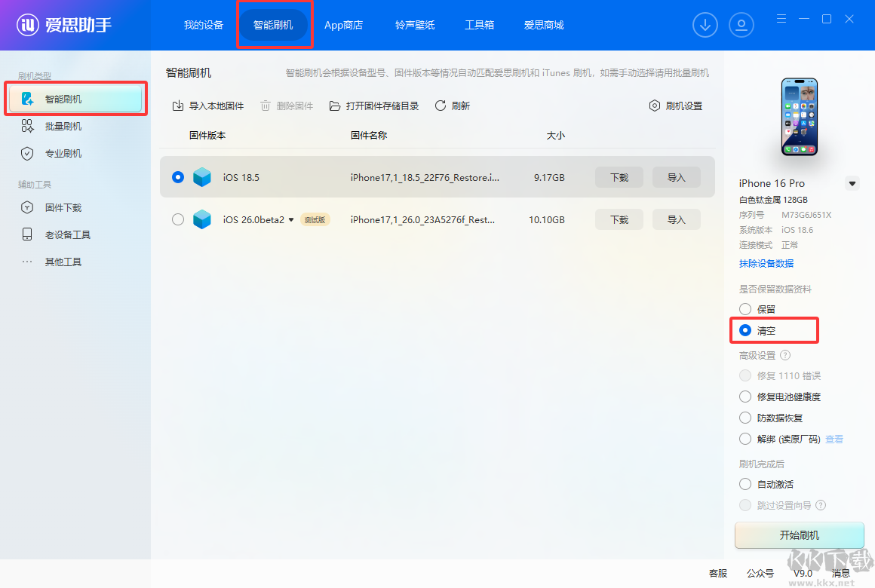Open the device selector dropdown beside iPhone 16 Pro
The width and height of the screenshot is (875, 588).
[852, 183]
